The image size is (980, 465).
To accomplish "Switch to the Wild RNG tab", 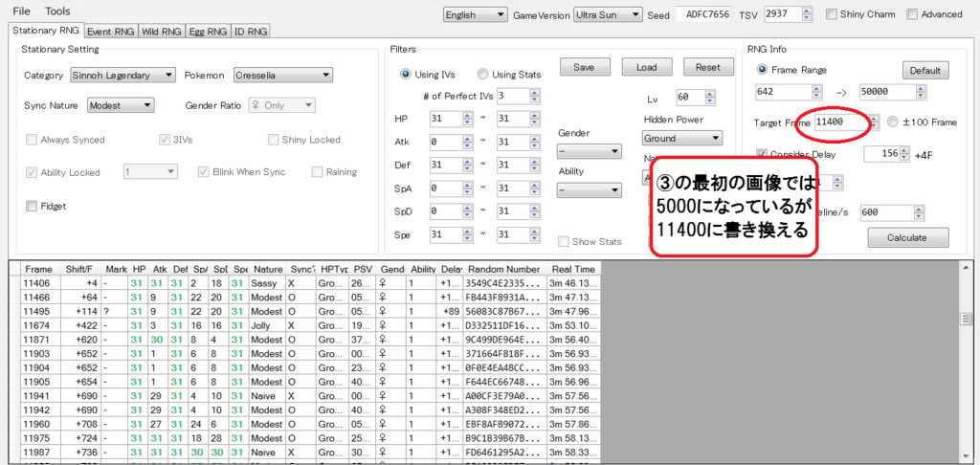I will coord(161,32).
